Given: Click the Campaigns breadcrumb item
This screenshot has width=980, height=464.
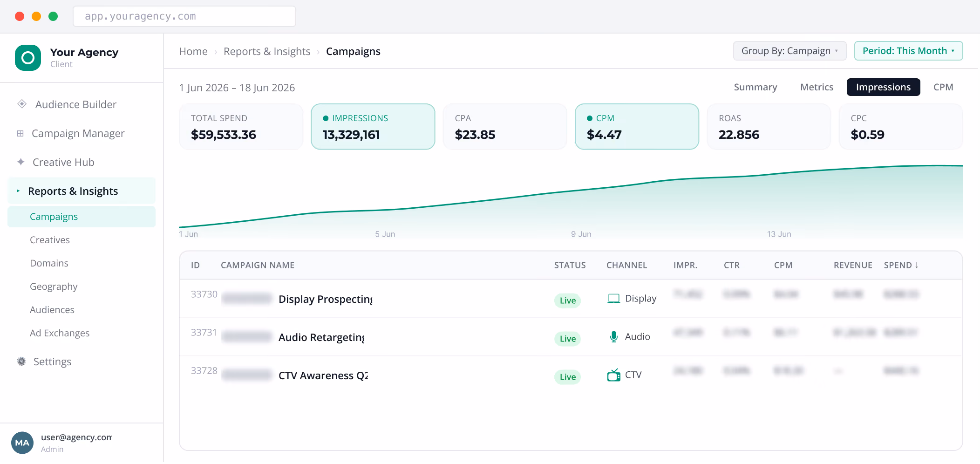Looking at the screenshot, I should 353,51.
